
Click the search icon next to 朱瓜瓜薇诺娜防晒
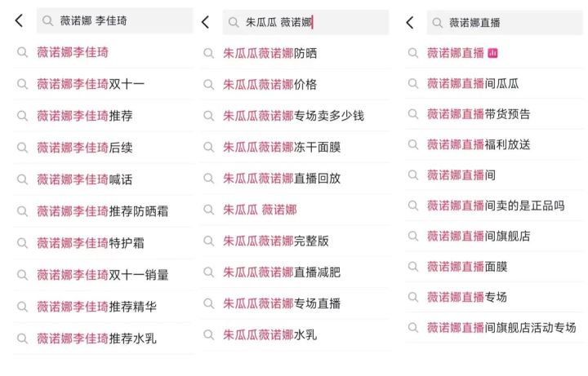[x=208, y=54]
